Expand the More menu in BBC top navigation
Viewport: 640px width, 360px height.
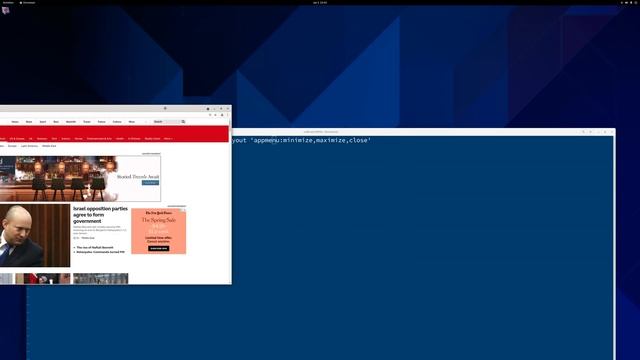pos(132,122)
